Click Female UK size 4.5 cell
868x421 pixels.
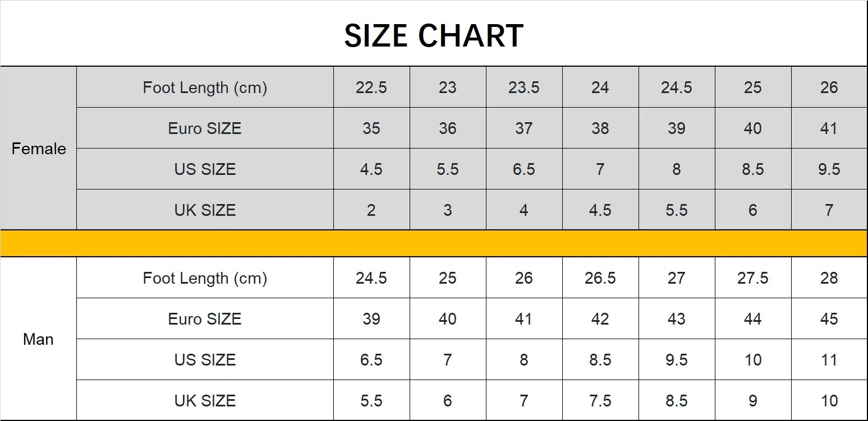600,210
